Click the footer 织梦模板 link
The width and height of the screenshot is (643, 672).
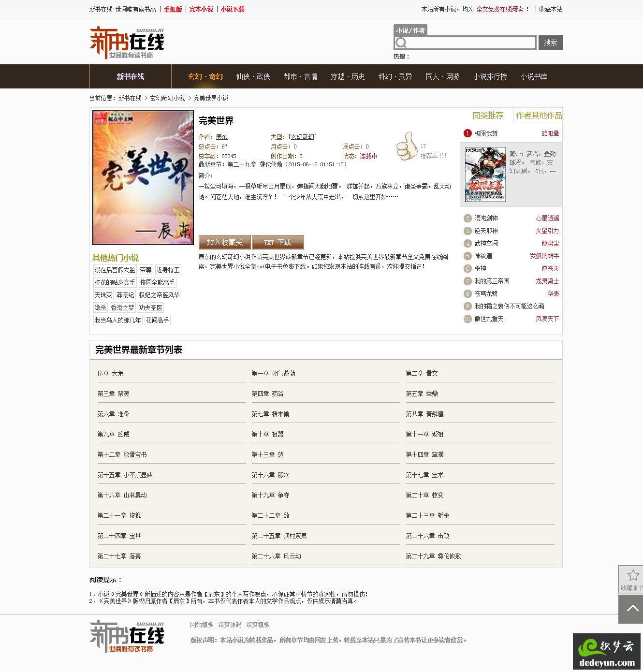(258, 625)
